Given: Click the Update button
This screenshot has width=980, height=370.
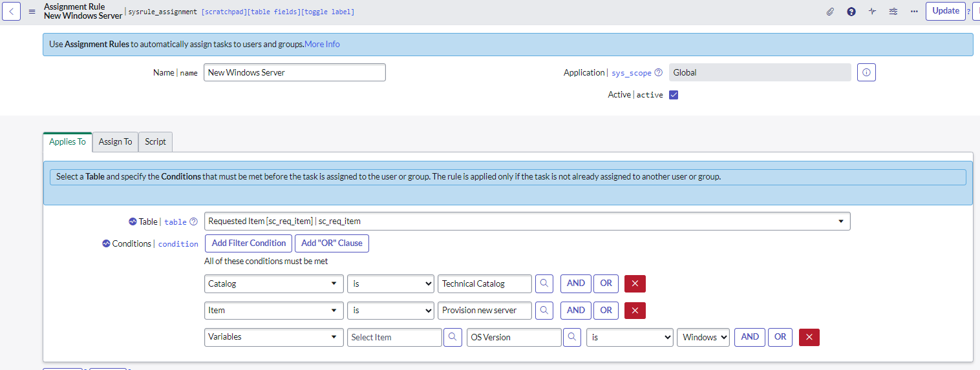Looking at the screenshot, I should (x=946, y=11).
